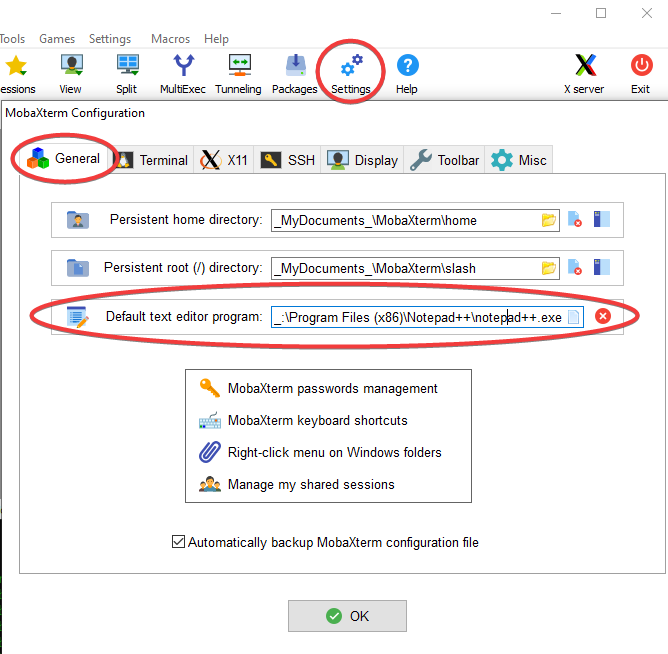This screenshot has width=668, height=654.
Task: Browse folder for persistent root directory
Action: (548, 268)
